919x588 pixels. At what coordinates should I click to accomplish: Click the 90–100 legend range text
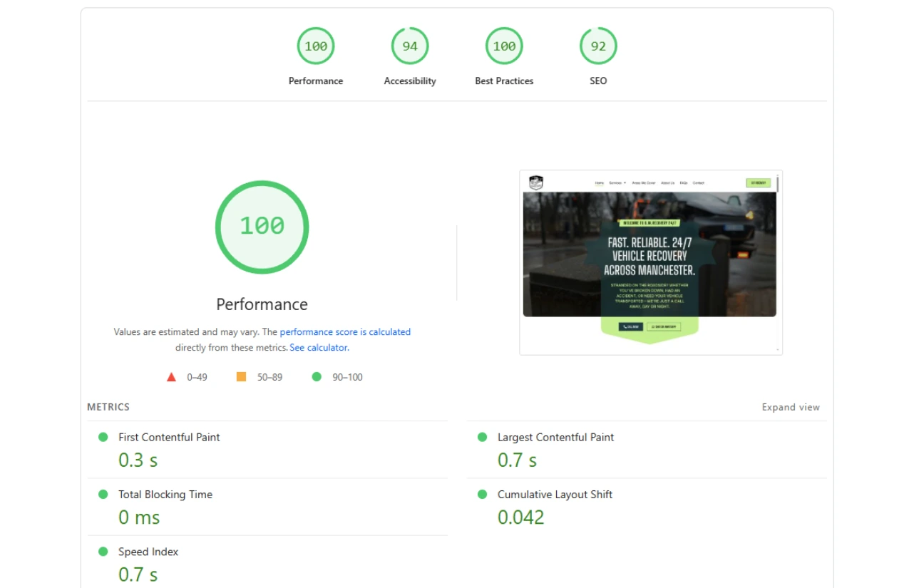pyautogui.click(x=347, y=377)
